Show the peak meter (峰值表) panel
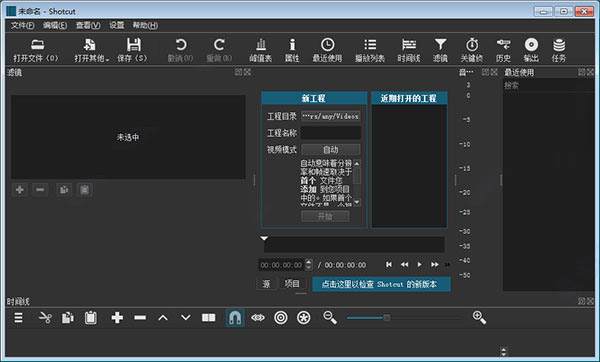600x362 pixels. click(261, 51)
